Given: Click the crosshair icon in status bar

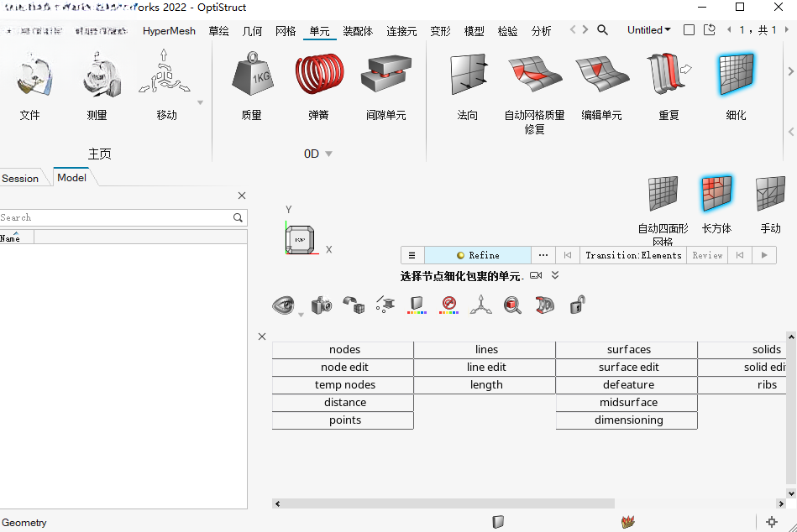Looking at the screenshot, I should coord(772,521).
